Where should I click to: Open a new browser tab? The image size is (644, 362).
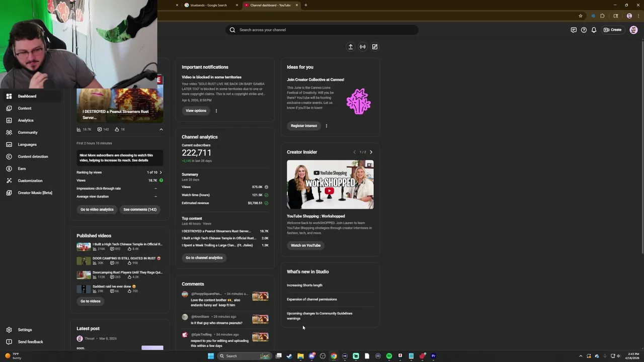(305, 5)
